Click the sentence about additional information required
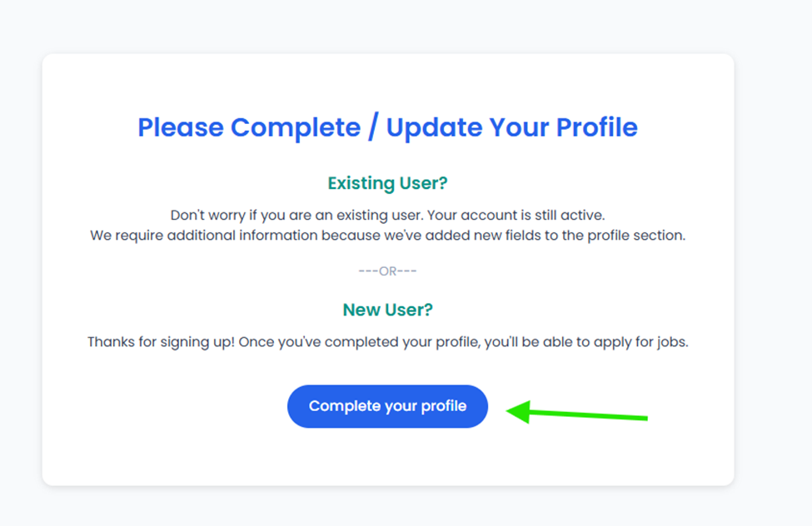This screenshot has height=526, width=812. (x=387, y=236)
